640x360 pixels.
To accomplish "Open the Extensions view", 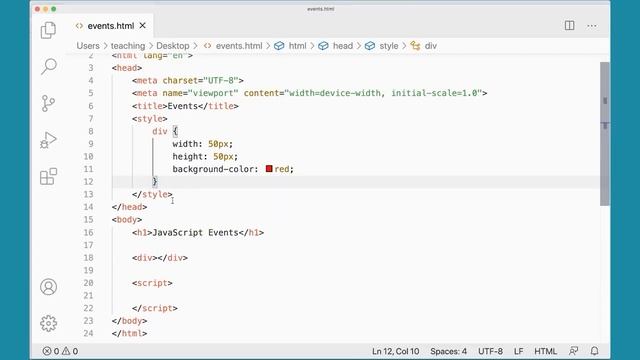I will [48, 176].
